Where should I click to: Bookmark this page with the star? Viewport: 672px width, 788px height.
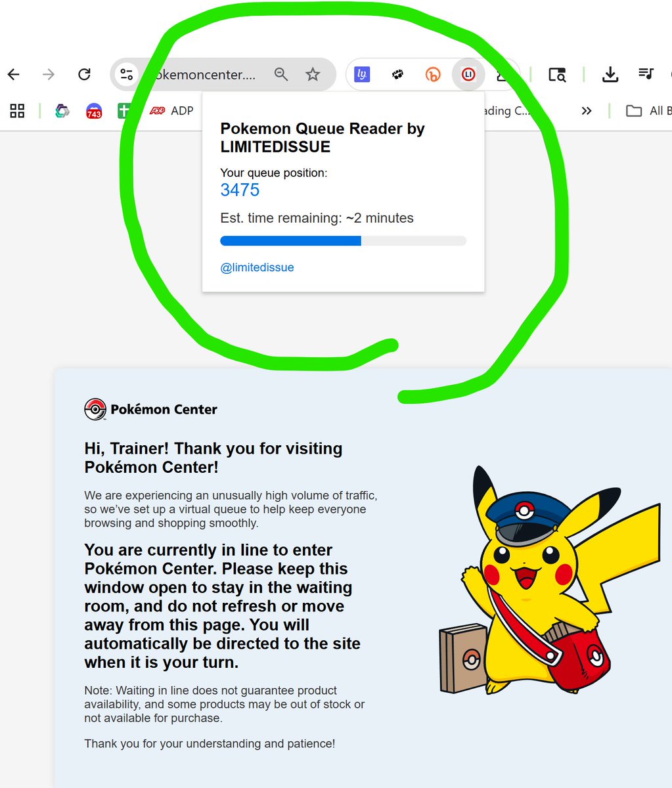click(x=313, y=74)
